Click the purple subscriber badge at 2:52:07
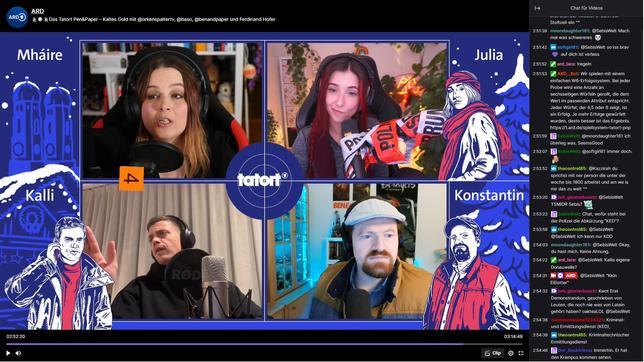 point(553,152)
